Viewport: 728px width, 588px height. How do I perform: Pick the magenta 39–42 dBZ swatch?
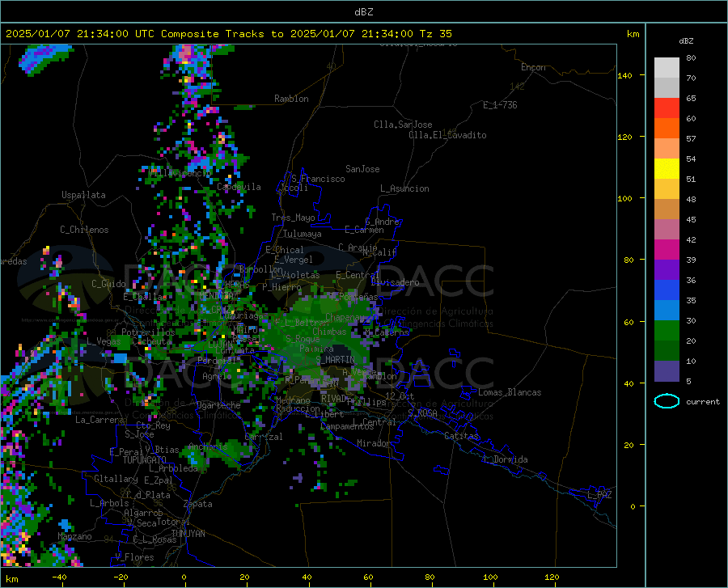pos(667,250)
